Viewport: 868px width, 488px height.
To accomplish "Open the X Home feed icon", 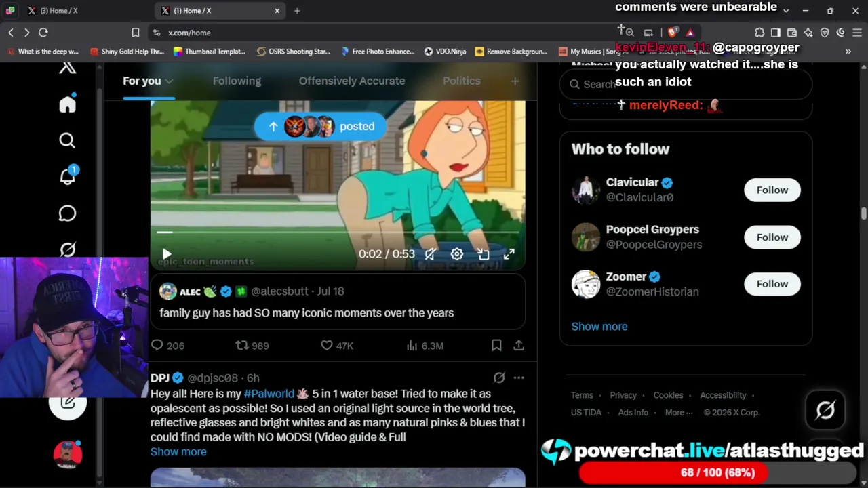I will click(x=67, y=104).
